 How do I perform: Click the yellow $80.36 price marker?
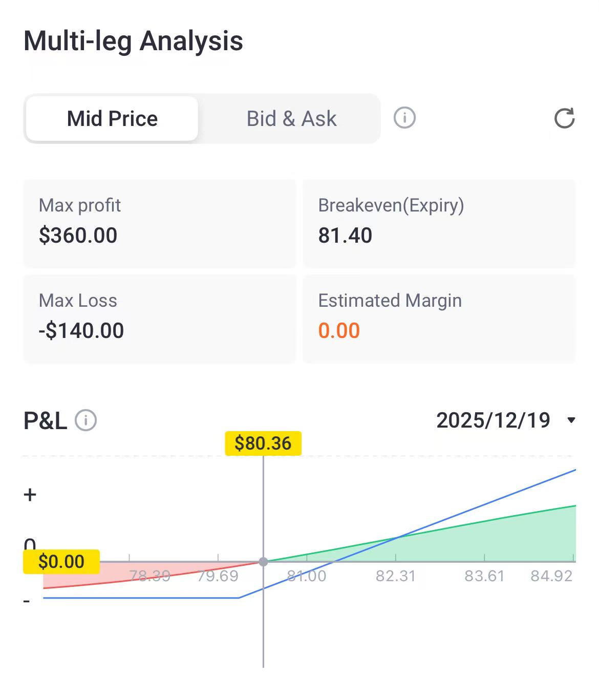[x=263, y=443]
